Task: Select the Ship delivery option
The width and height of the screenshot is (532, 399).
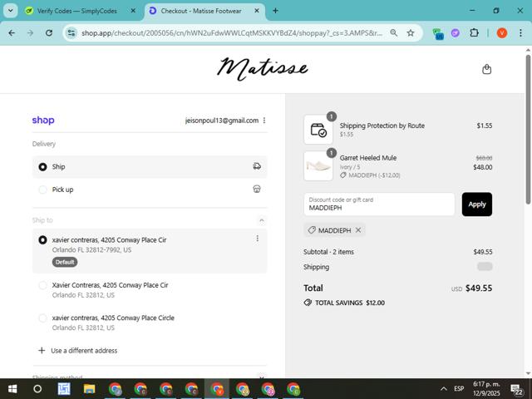Action: point(150,166)
